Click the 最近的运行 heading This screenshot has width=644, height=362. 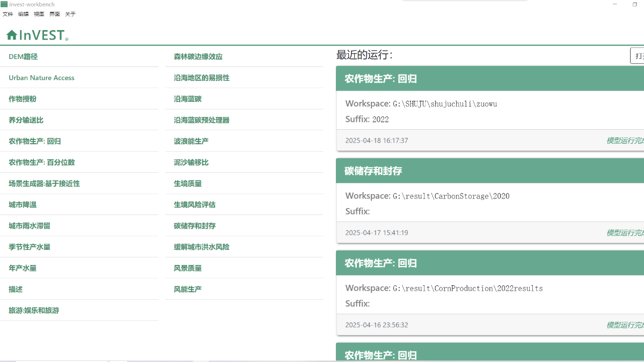(x=364, y=55)
